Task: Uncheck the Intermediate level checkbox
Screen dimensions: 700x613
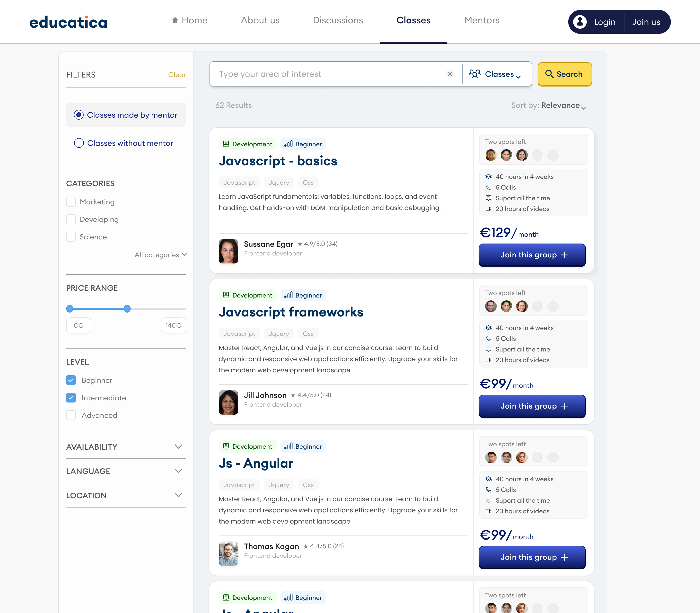Action: click(71, 397)
